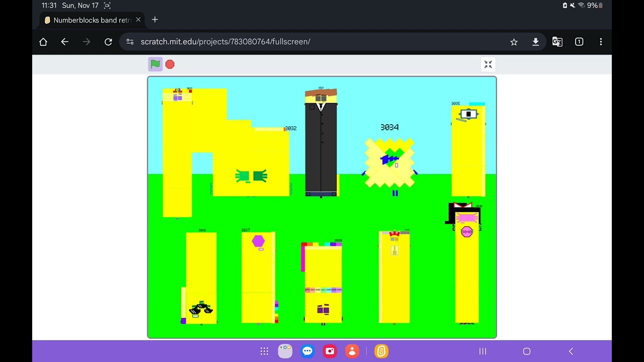Open the Messages app in taskbar

[x=307, y=351]
